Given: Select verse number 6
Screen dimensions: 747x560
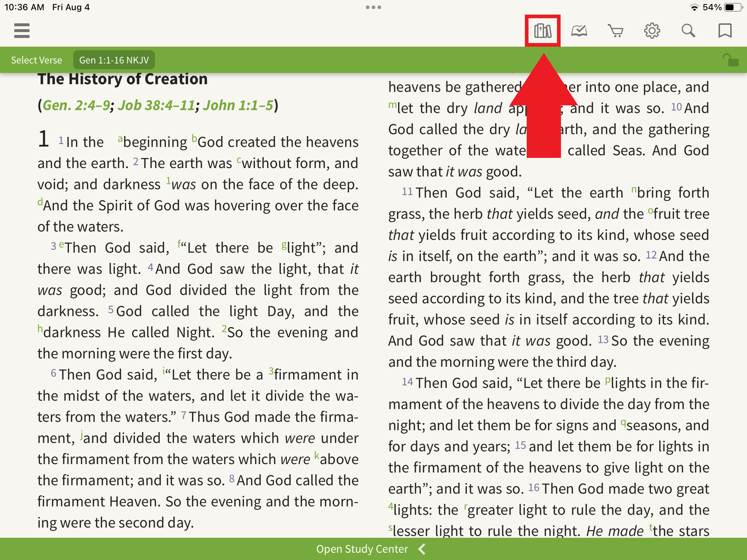Looking at the screenshot, I should 54,373.
